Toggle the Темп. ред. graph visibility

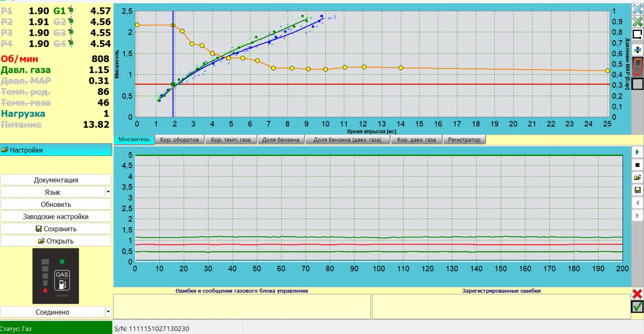[x=26, y=92]
